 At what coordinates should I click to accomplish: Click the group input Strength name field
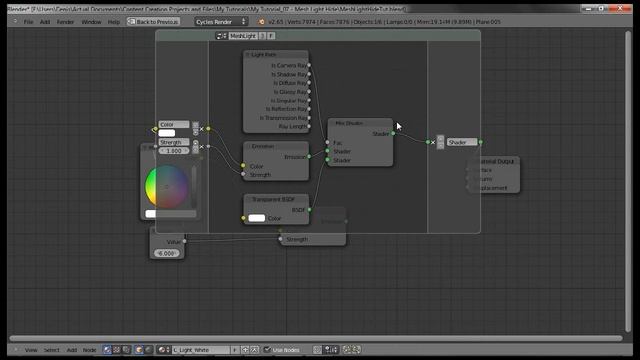pos(174,142)
